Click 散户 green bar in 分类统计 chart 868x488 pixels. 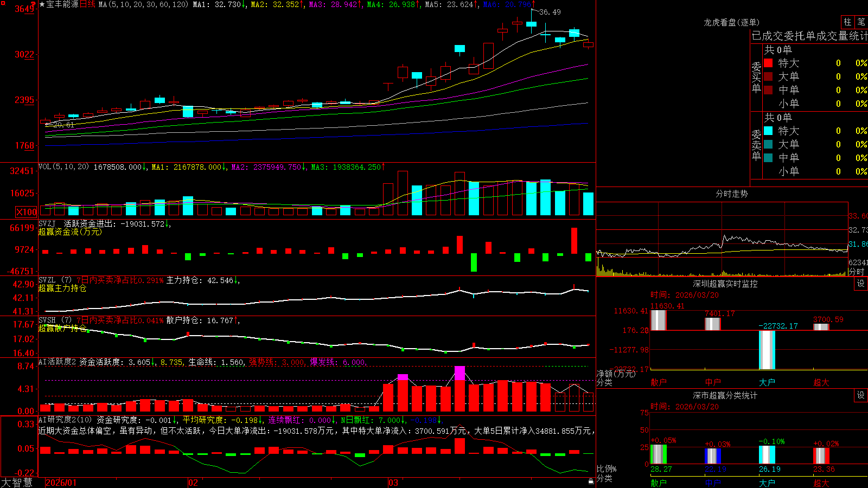pos(659,454)
